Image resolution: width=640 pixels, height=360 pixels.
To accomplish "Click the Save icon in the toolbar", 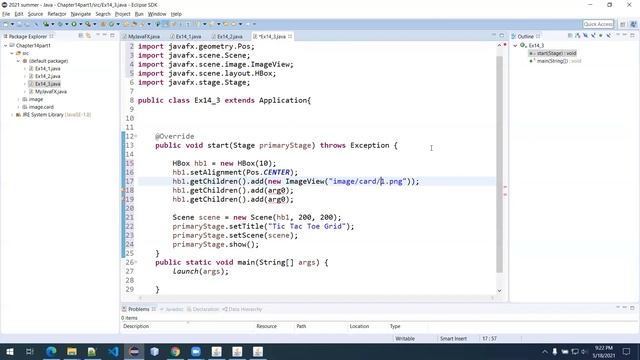I will click(19, 24).
